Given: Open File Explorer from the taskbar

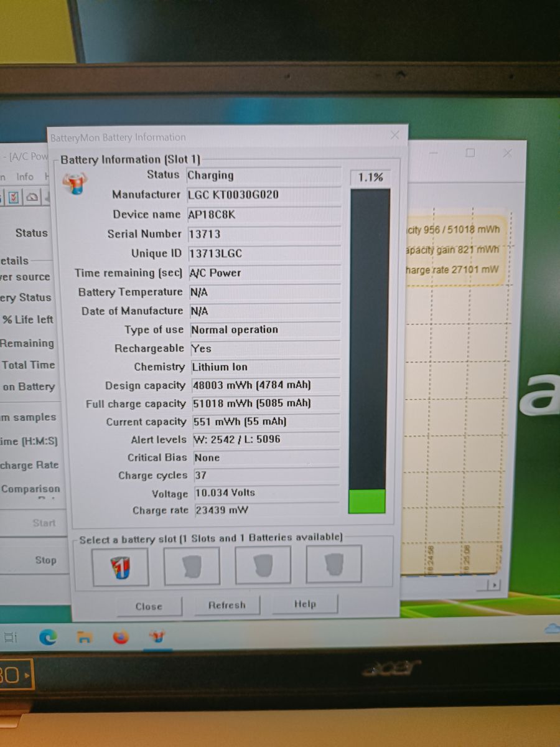Looking at the screenshot, I should [84, 637].
